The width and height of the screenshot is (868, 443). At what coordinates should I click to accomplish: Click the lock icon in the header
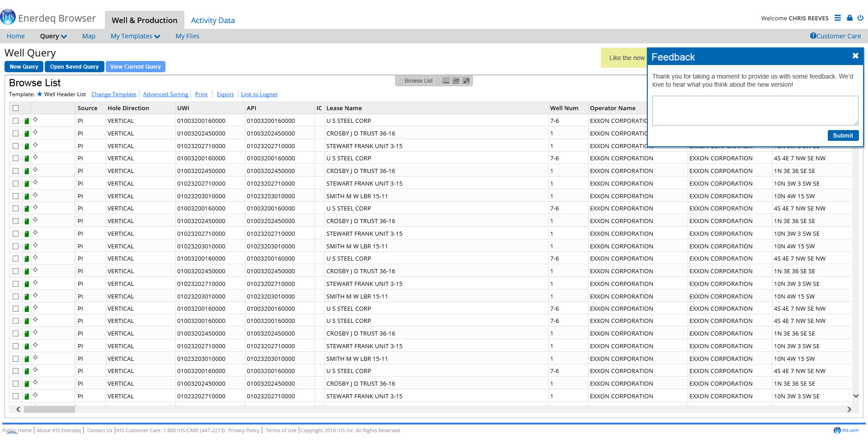click(849, 18)
